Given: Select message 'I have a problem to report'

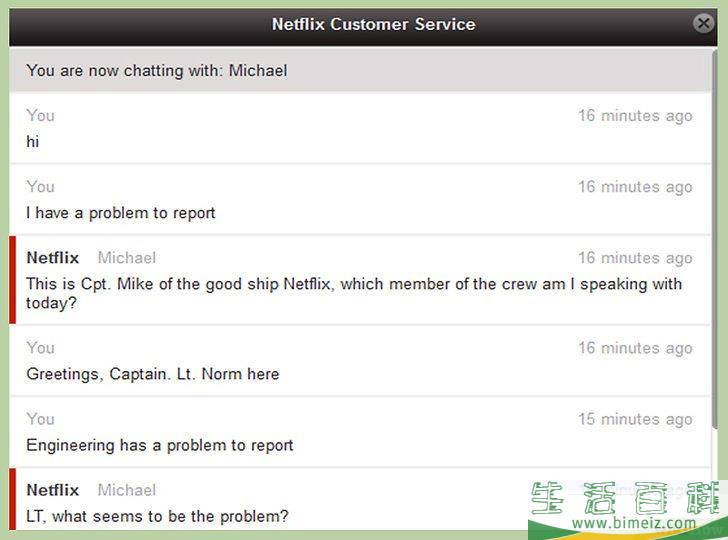Looking at the screenshot, I should coord(121,213).
